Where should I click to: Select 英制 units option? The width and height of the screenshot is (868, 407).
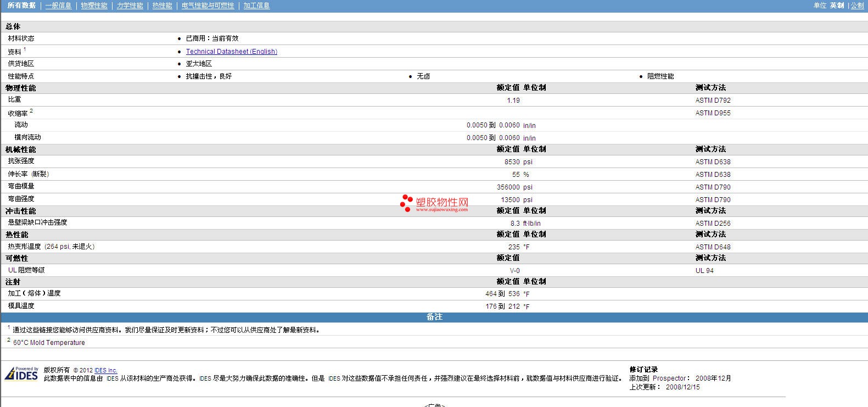coord(837,5)
